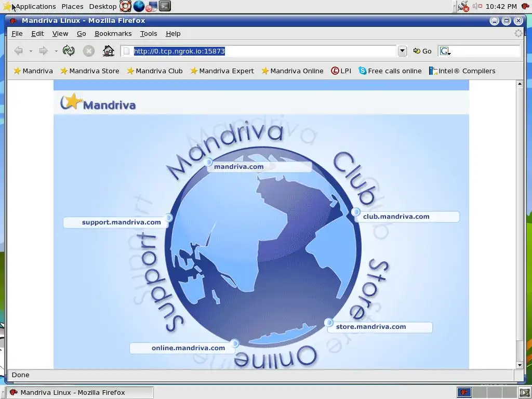
Task: Switch to the second workspace in pager
Action: [479, 393]
